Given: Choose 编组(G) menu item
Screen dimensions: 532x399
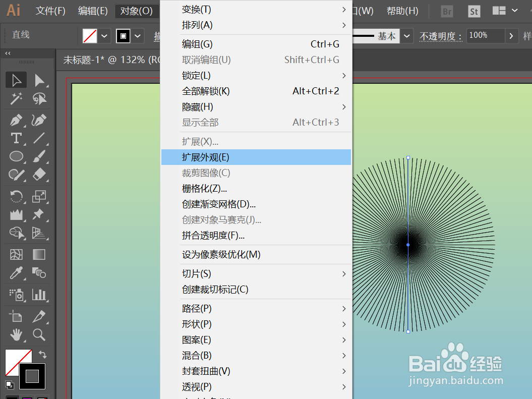Looking at the screenshot, I should pos(256,44).
